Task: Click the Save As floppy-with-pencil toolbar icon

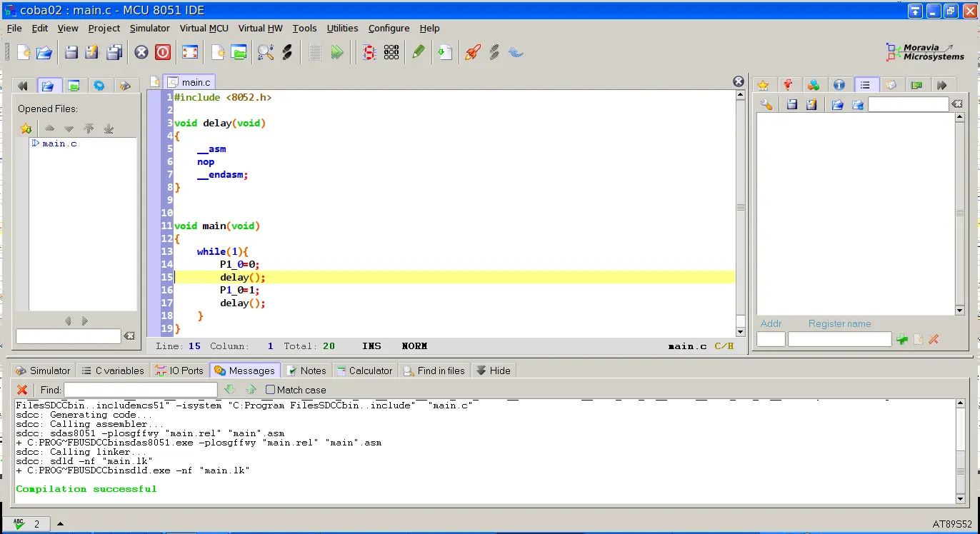Action: 91,52
